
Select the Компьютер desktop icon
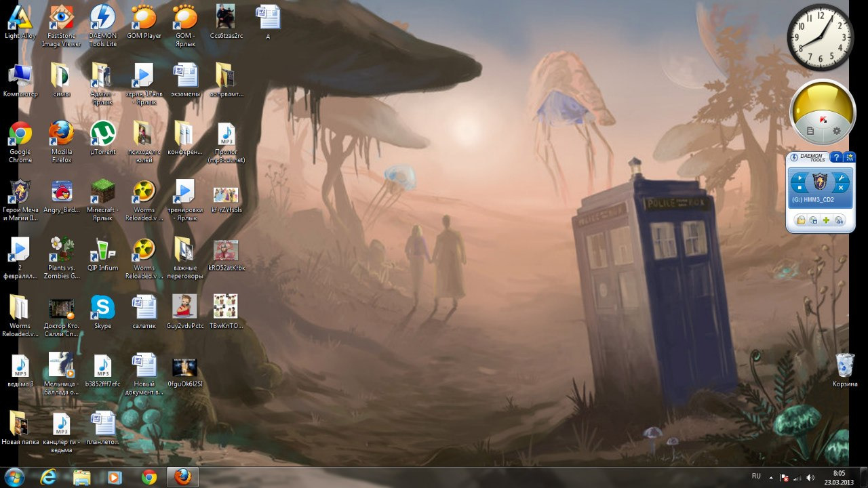click(x=20, y=81)
